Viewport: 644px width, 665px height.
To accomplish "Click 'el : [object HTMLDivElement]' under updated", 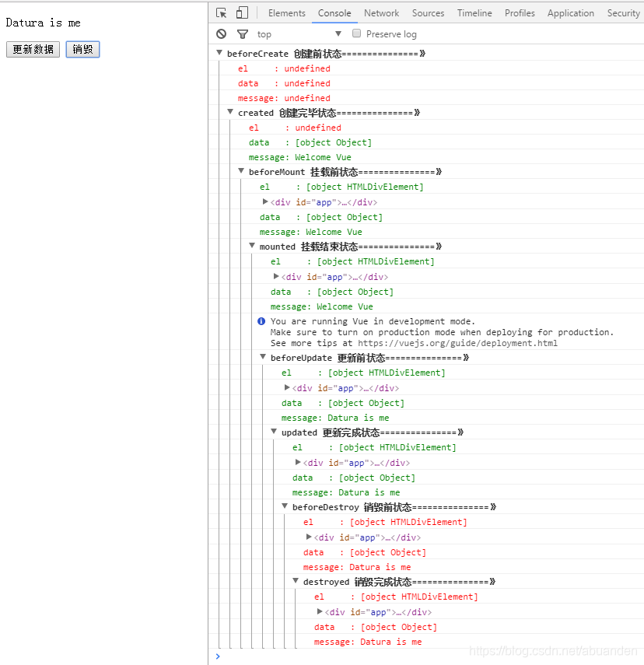I will (374, 447).
